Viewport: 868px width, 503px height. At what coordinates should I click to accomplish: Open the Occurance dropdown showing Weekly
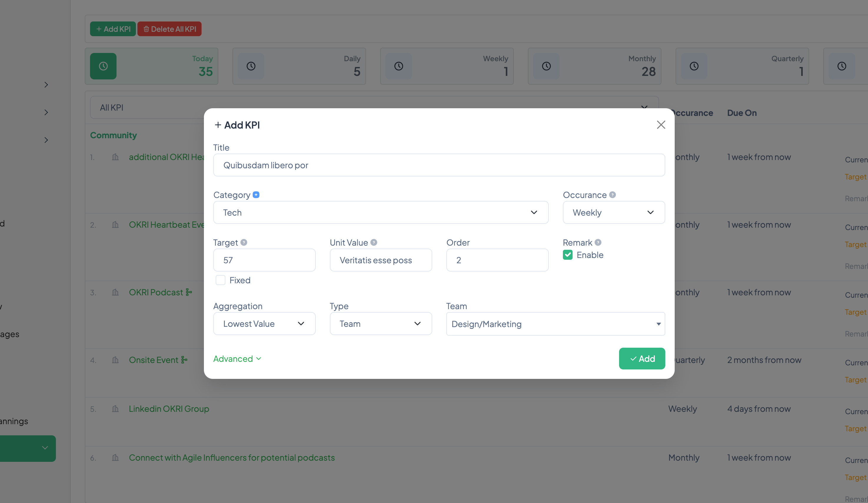pos(613,212)
